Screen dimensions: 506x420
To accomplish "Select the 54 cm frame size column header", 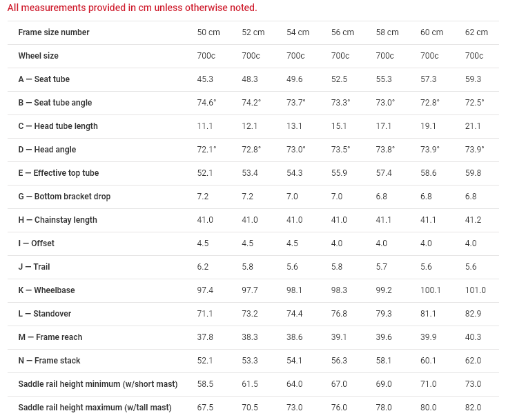I will click(x=298, y=32).
